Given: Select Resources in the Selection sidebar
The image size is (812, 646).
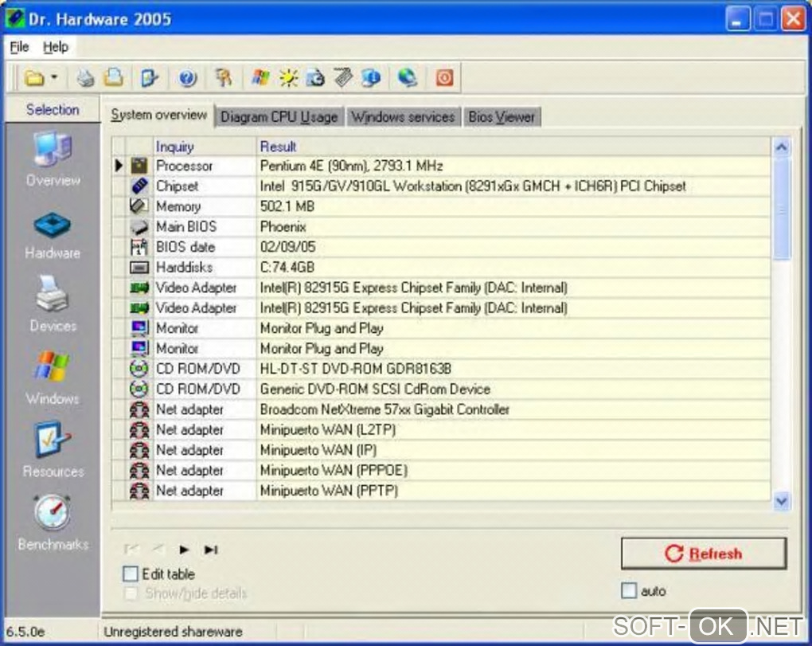Looking at the screenshot, I should tap(53, 450).
